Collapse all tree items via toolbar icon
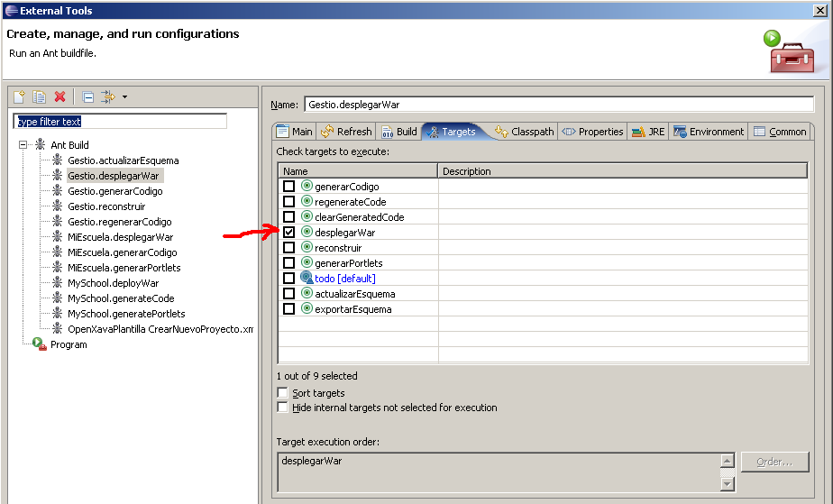This screenshot has height=504, width=833. (87, 96)
